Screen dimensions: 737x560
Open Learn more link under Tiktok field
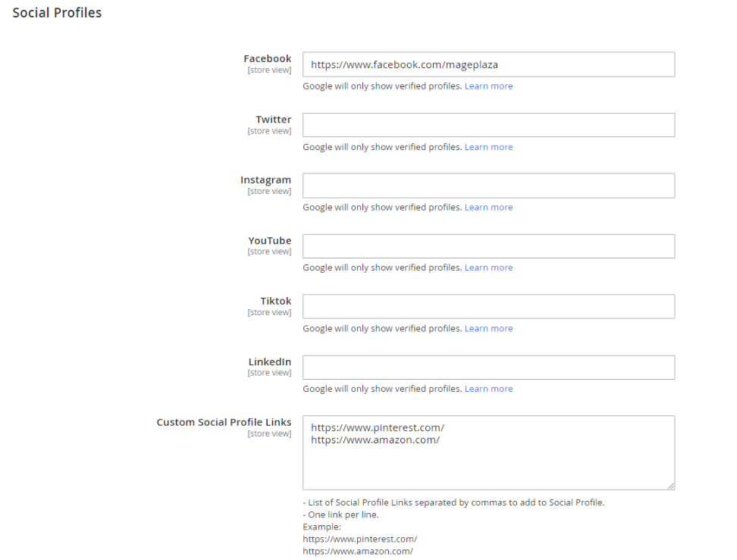tap(488, 329)
